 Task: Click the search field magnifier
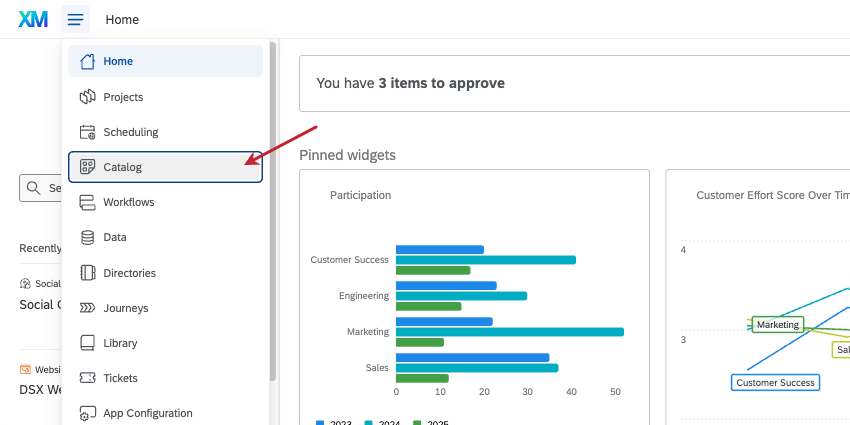coord(35,188)
